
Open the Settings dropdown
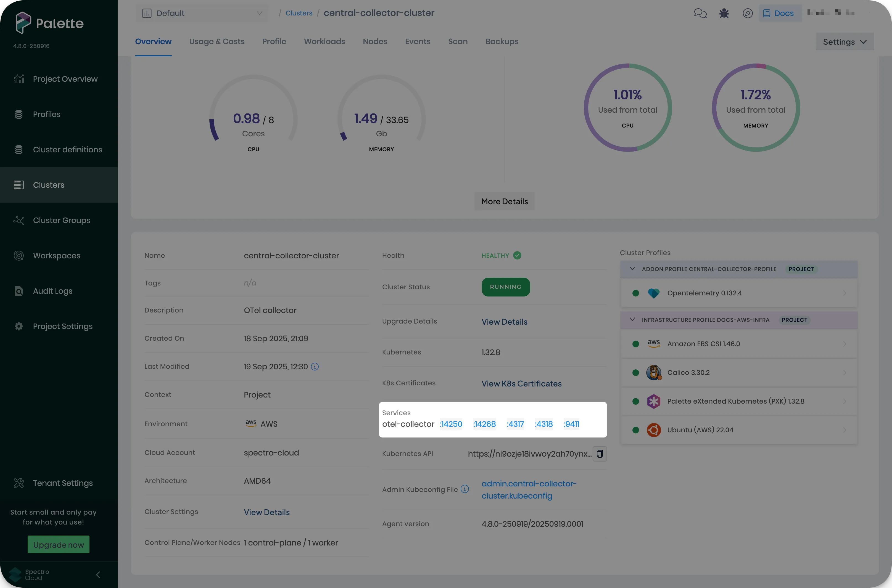pos(844,42)
